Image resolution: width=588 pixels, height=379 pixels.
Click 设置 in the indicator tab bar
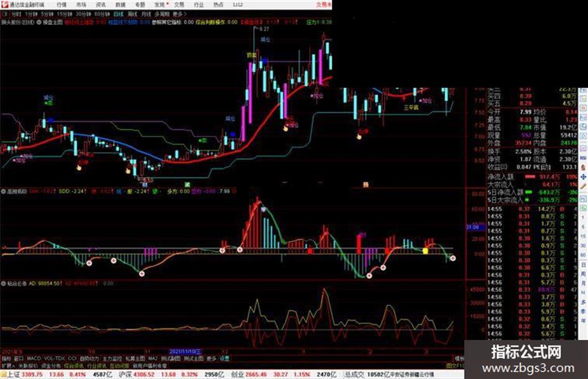tap(225, 358)
